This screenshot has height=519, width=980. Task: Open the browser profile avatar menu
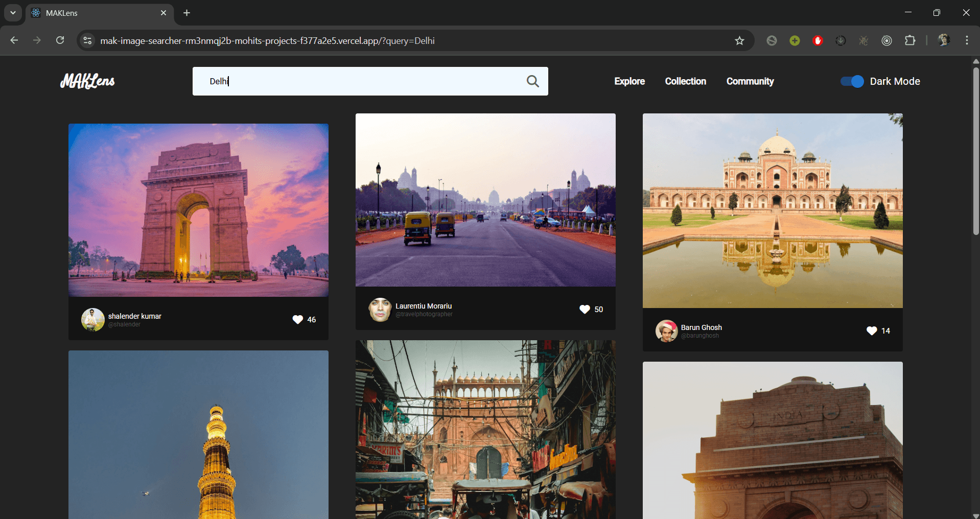944,40
